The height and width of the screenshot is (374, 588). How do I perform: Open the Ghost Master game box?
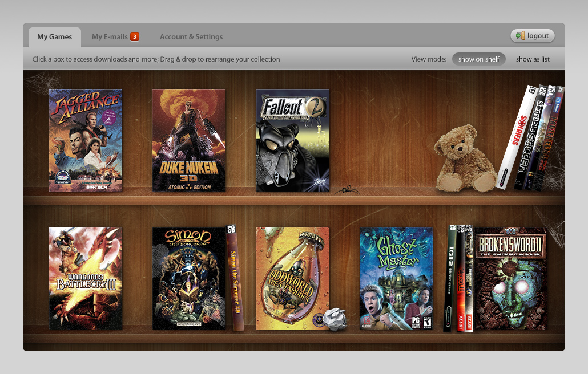(396, 278)
